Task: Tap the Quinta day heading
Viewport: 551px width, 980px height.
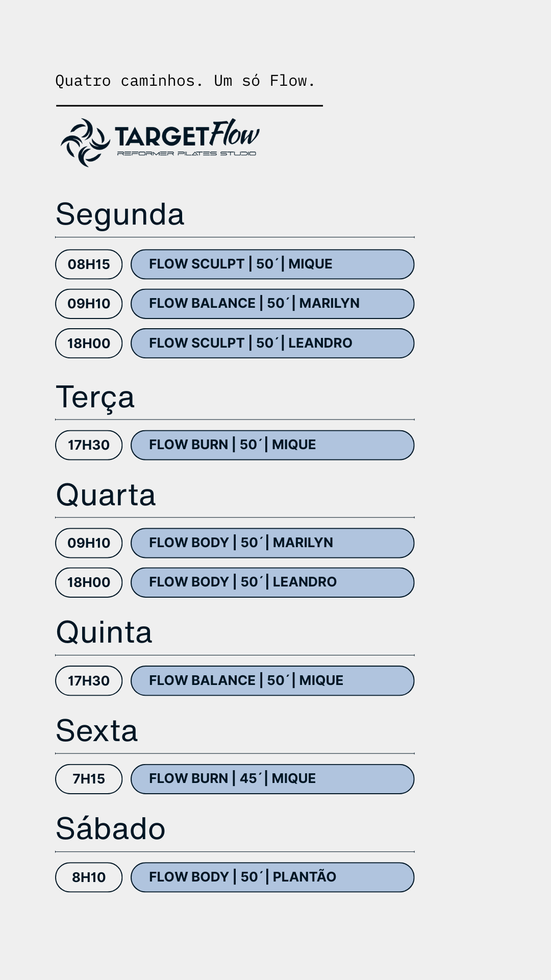Action: coord(104,633)
